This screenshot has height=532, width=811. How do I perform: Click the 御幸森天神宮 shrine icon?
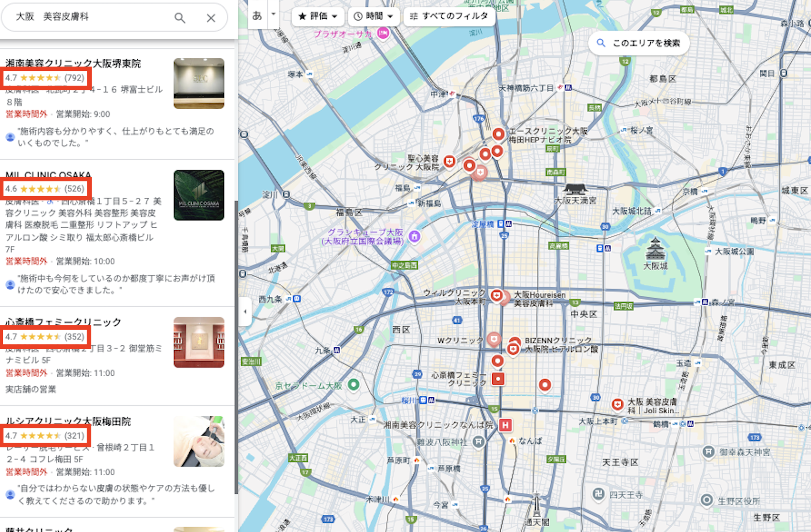click(x=708, y=452)
